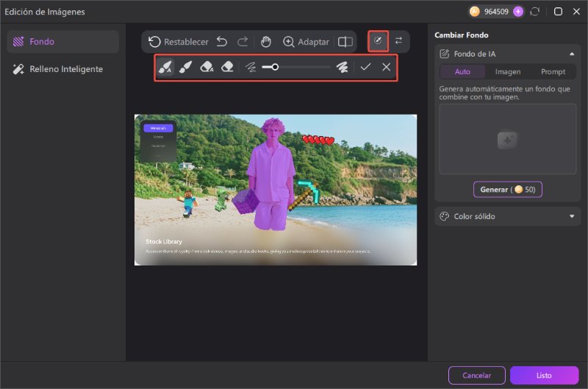Confirm brush edits with checkmark

point(365,67)
